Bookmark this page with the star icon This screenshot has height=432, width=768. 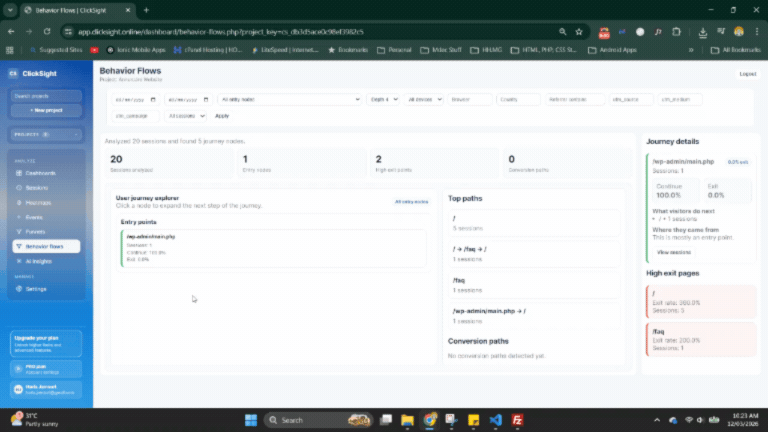[x=596, y=31]
